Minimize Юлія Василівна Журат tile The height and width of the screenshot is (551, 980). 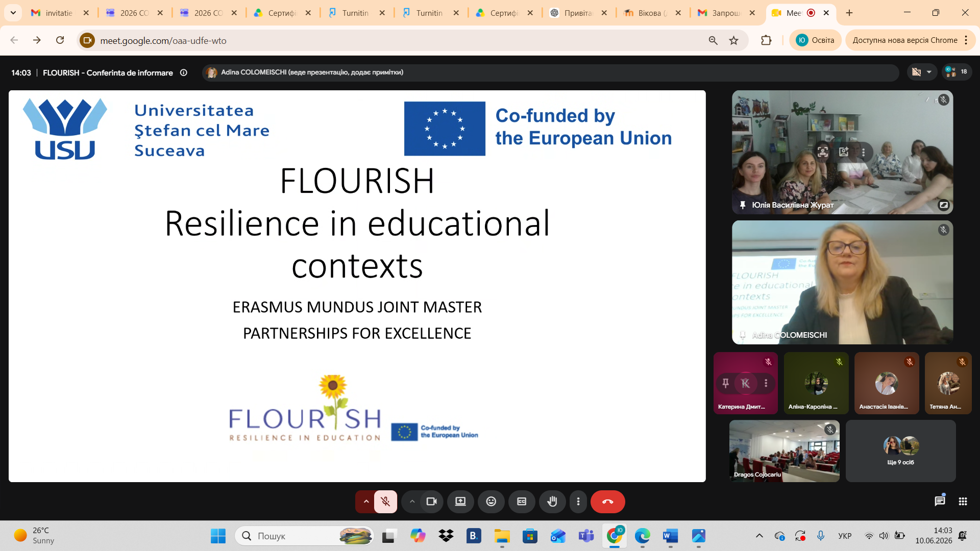[x=943, y=205]
